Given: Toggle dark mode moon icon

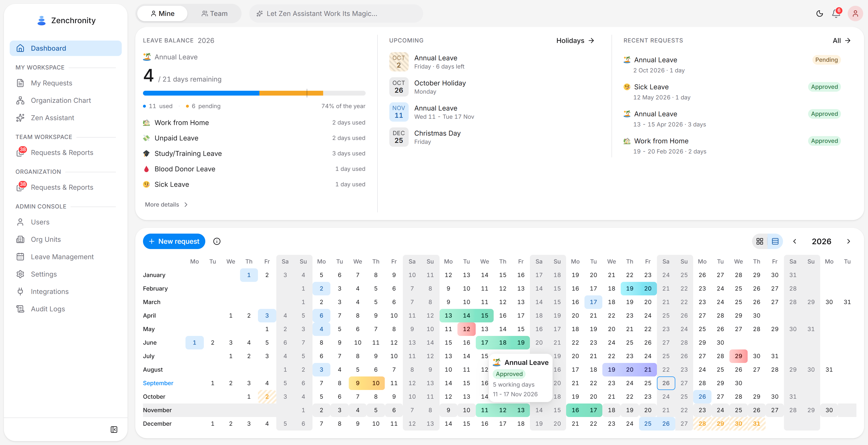Looking at the screenshot, I should (819, 14).
